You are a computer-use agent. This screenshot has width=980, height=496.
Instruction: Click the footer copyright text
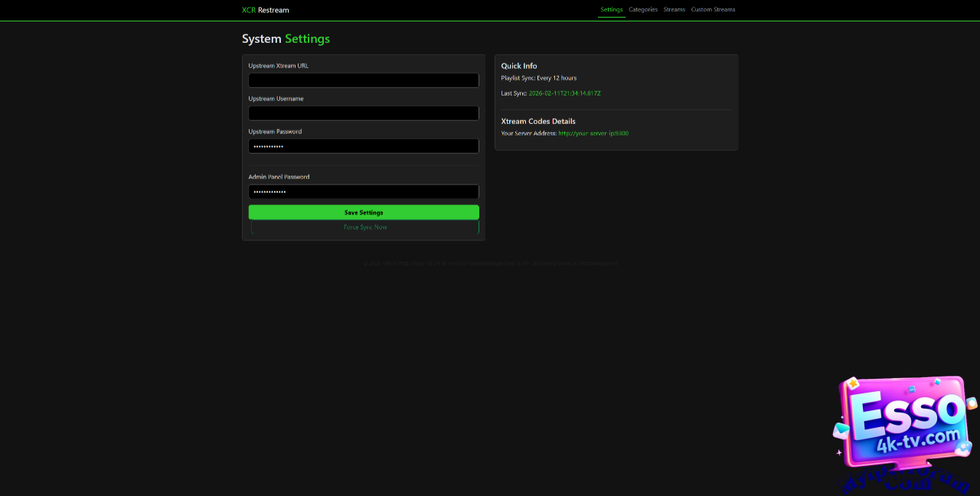(x=490, y=263)
